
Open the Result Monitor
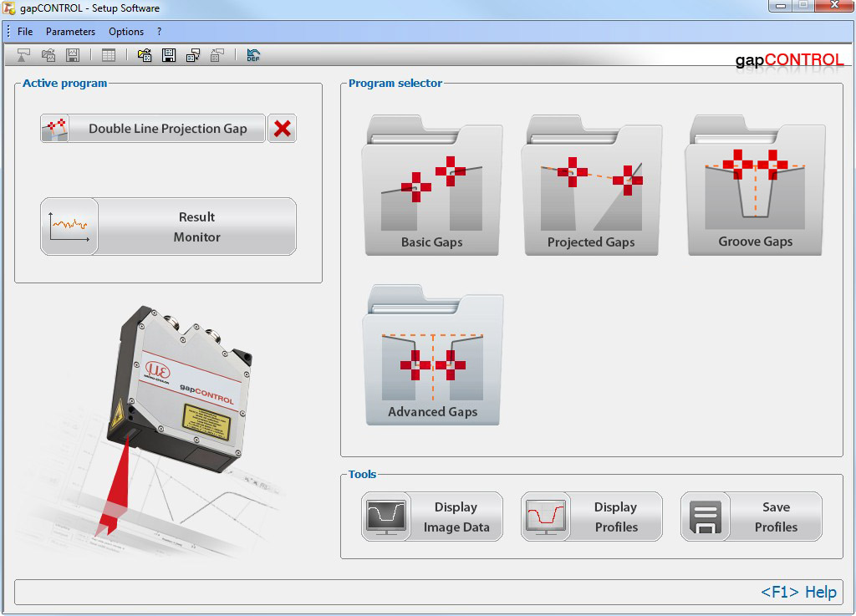click(168, 227)
